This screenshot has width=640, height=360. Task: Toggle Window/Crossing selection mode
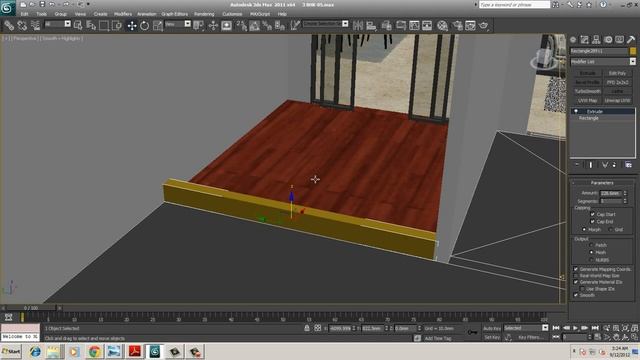coord(117,26)
